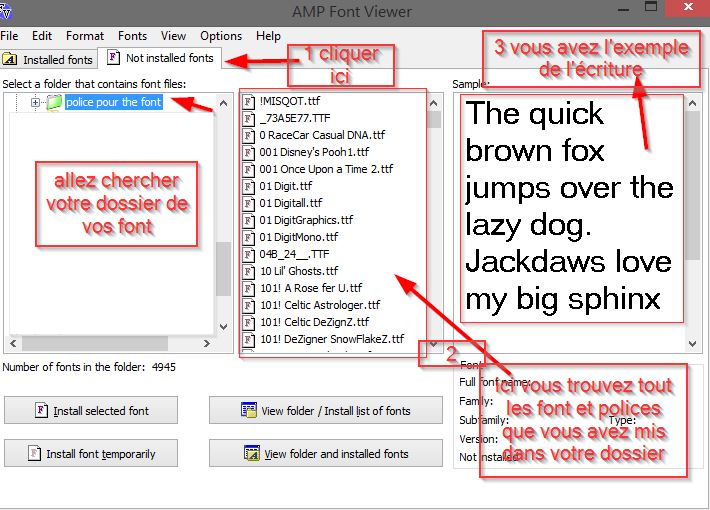The image size is (710, 510).
Task: Open the Format menu
Action: pos(85,35)
